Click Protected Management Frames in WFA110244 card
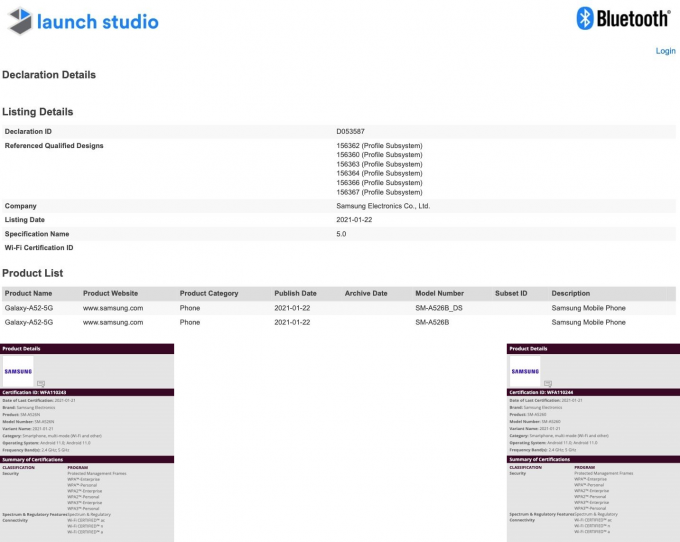680x542 pixels. pyautogui.click(x=604, y=473)
